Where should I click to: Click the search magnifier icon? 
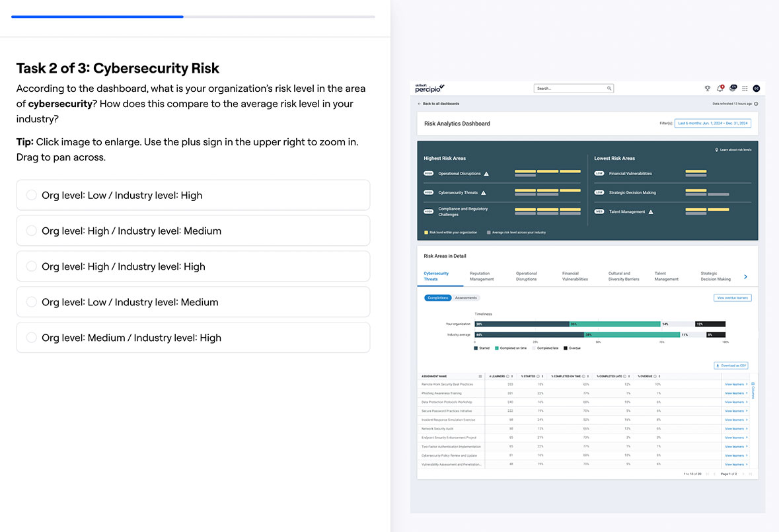coord(609,89)
